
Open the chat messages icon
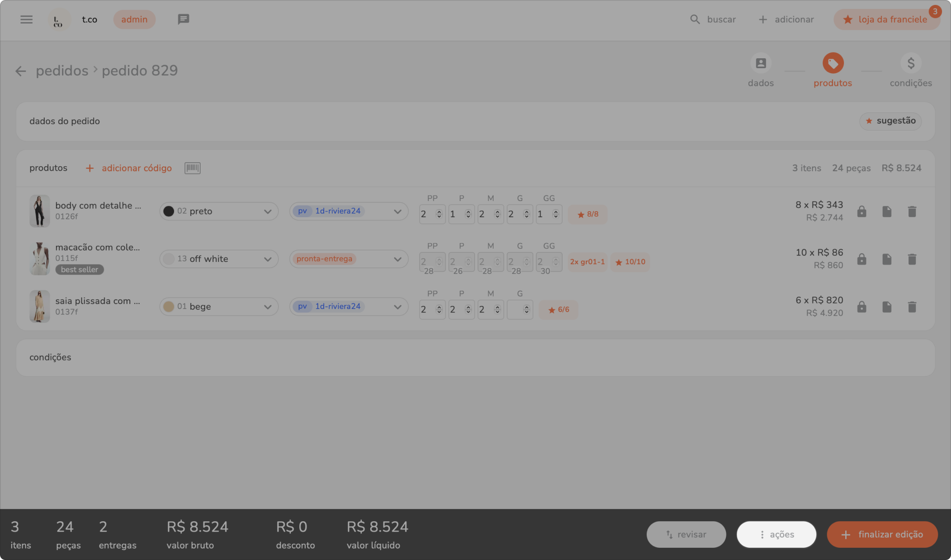(183, 19)
